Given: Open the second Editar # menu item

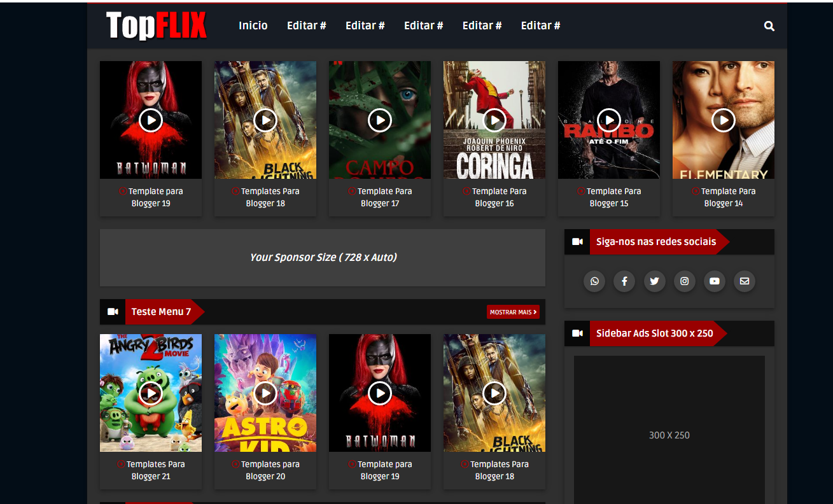Looking at the screenshot, I should pyautogui.click(x=365, y=25).
